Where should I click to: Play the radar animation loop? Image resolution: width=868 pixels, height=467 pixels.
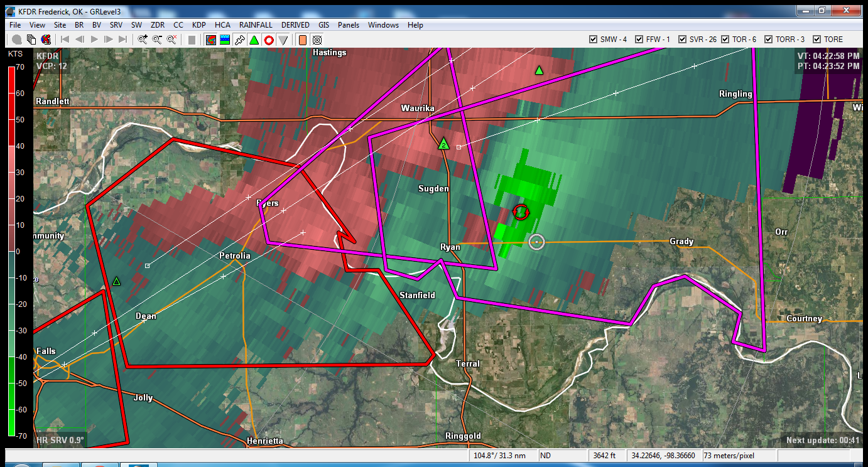click(x=94, y=40)
